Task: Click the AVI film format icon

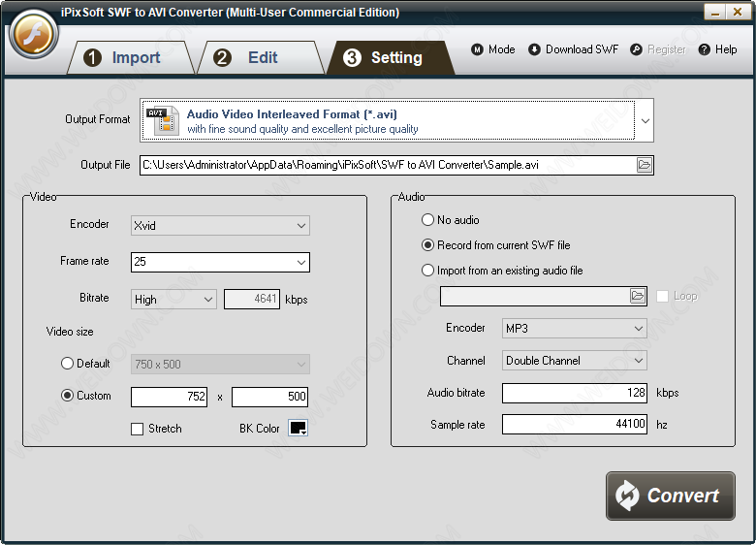Action: [x=163, y=120]
